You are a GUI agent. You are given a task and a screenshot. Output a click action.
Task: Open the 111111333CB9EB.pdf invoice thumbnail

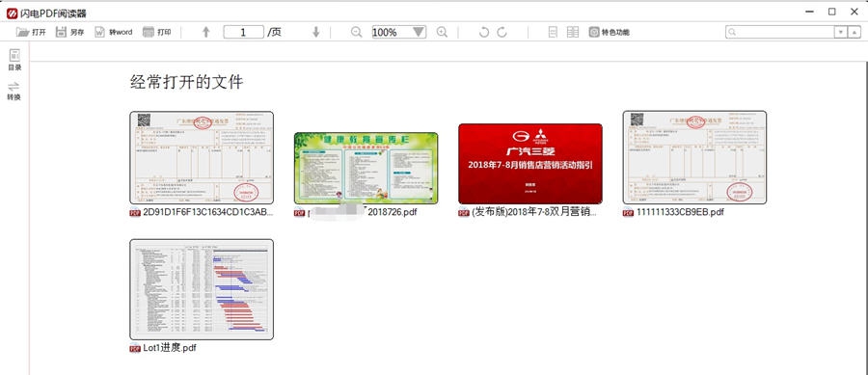point(694,158)
